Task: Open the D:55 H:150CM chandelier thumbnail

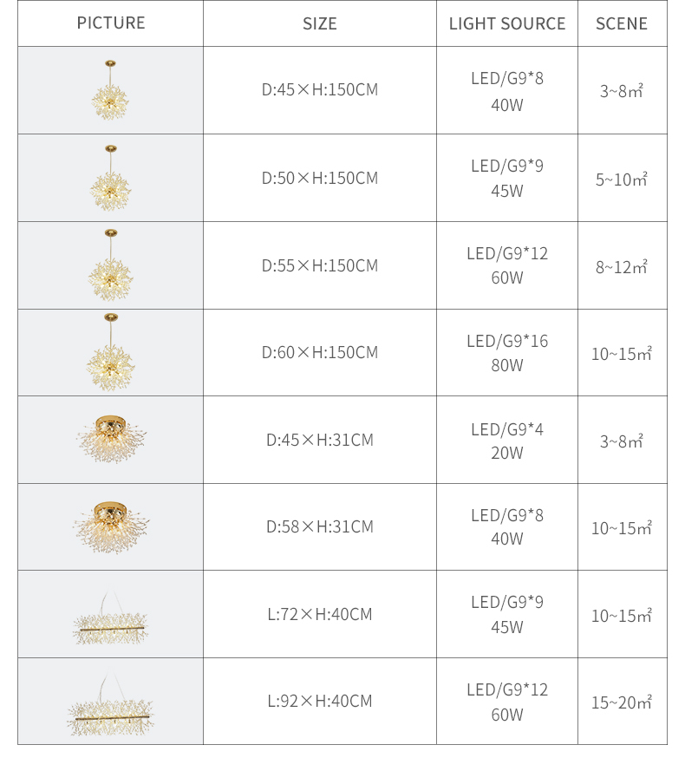Action: [110, 265]
